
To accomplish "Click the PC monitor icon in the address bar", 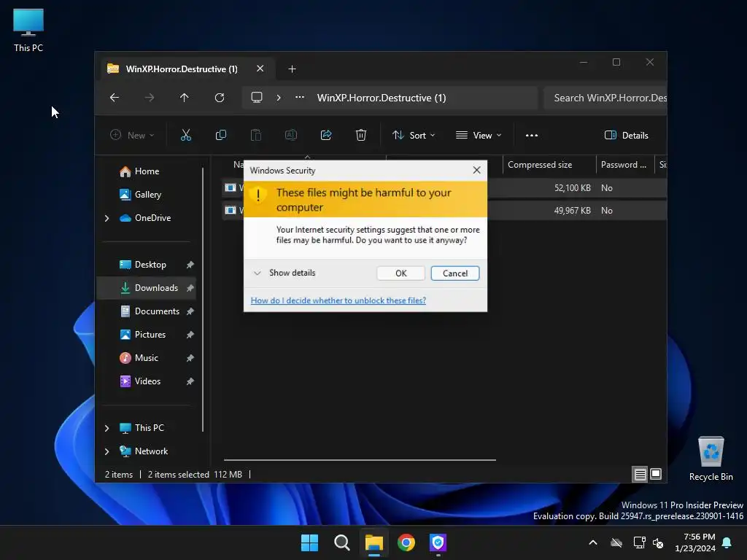I will pos(257,98).
